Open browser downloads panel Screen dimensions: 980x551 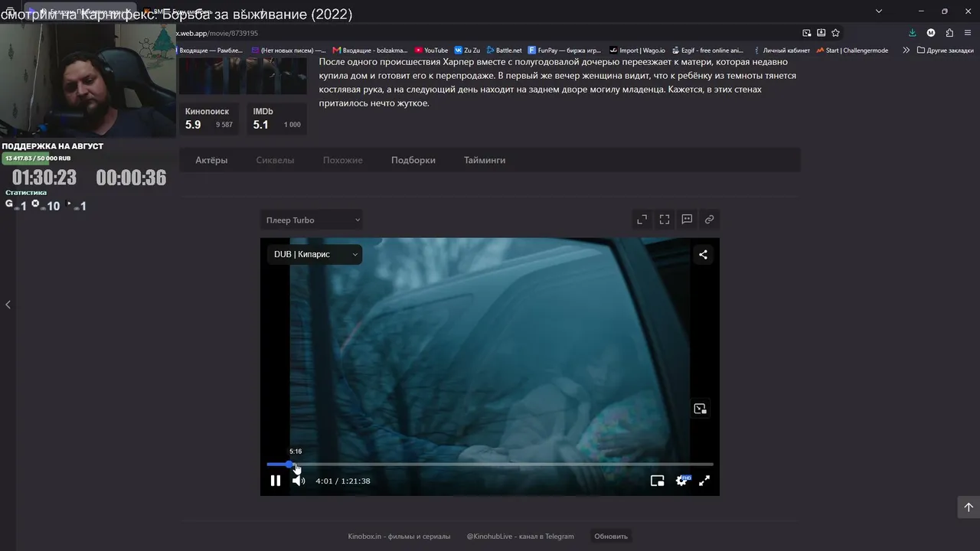point(912,33)
